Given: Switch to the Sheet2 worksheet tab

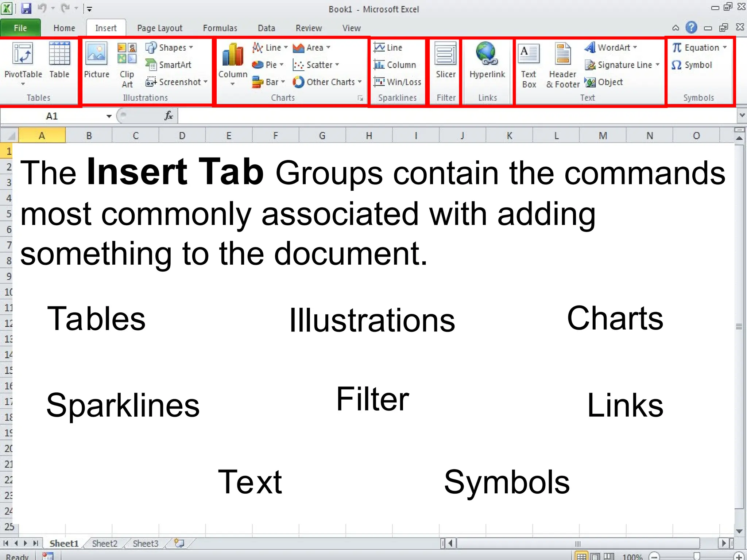Looking at the screenshot, I should click(105, 544).
